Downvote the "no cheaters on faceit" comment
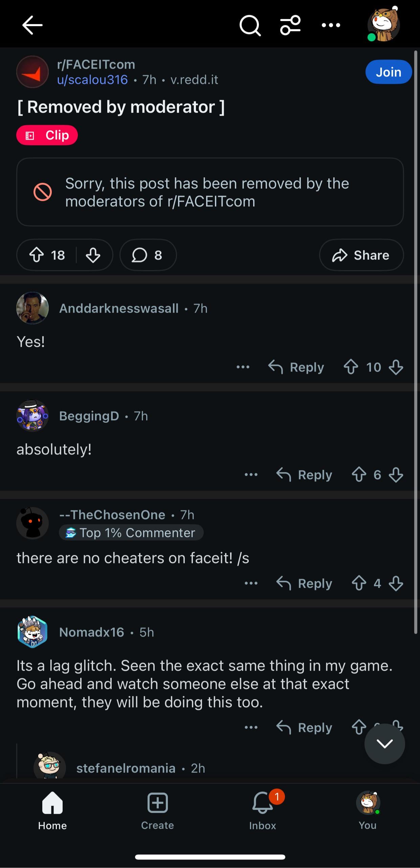The height and width of the screenshot is (868, 420). coord(396,583)
